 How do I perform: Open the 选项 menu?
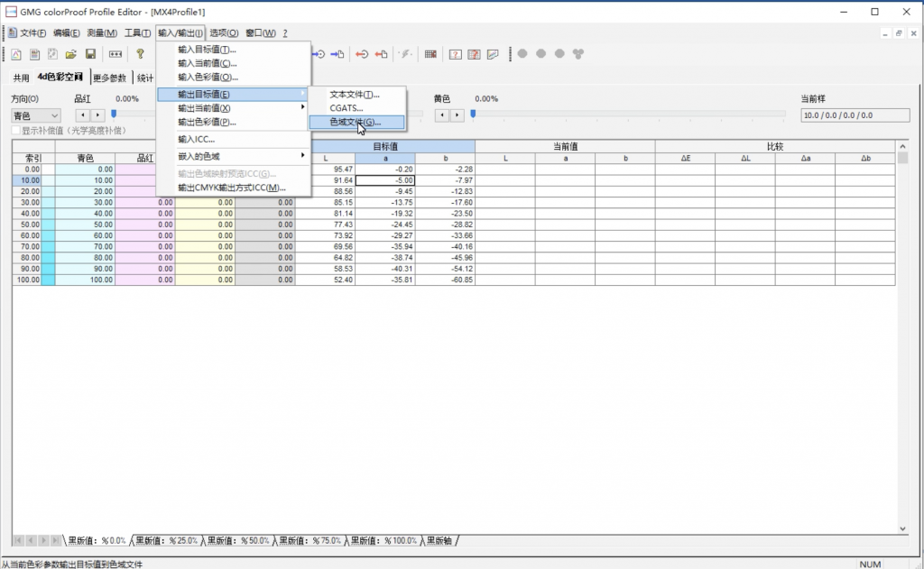point(224,33)
